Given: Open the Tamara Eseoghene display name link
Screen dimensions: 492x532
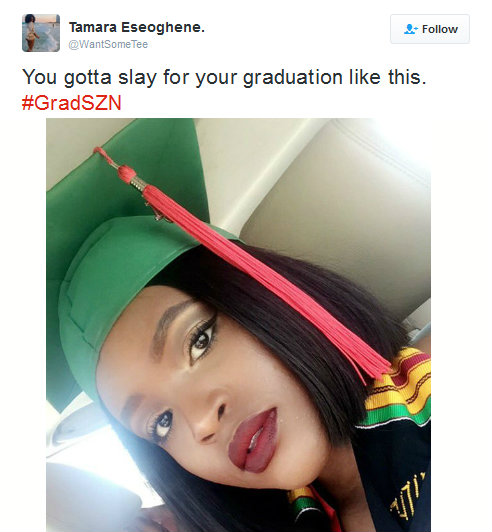Looking at the screenshot, I should [x=137, y=27].
